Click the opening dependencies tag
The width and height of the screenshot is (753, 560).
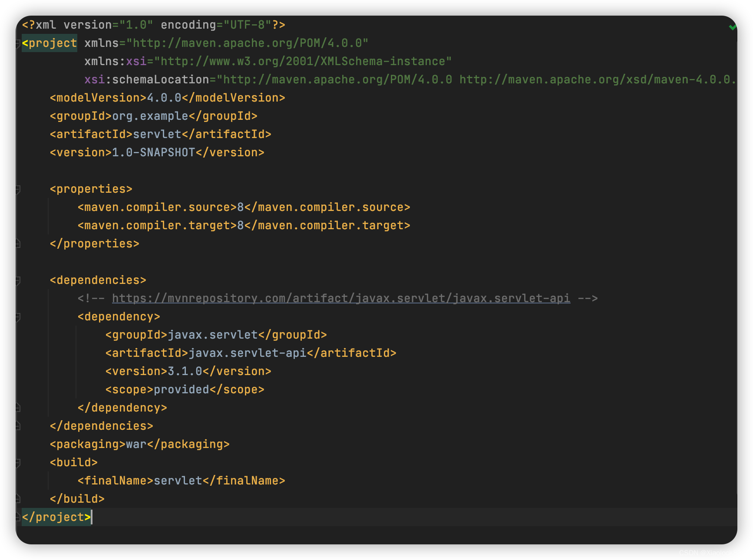[98, 280]
